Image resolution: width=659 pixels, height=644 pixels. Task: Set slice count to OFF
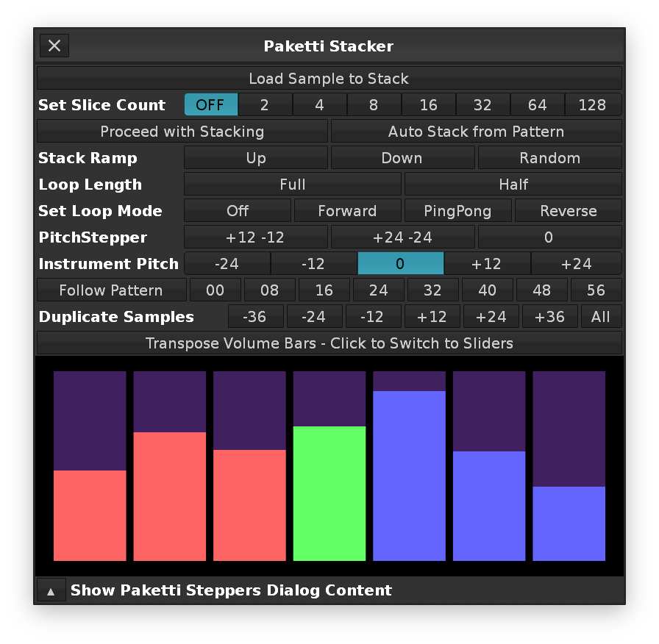pos(210,105)
